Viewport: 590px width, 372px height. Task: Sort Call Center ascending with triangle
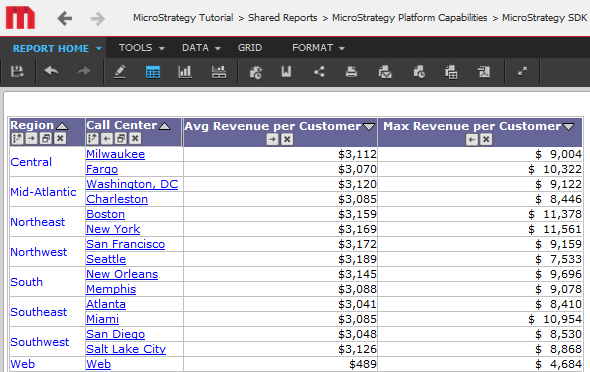[x=164, y=126]
